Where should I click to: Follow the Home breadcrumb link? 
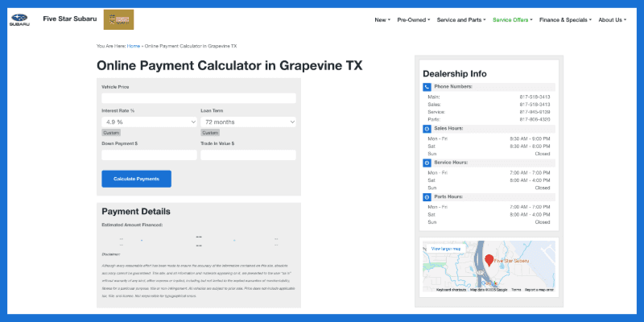coord(134,46)
